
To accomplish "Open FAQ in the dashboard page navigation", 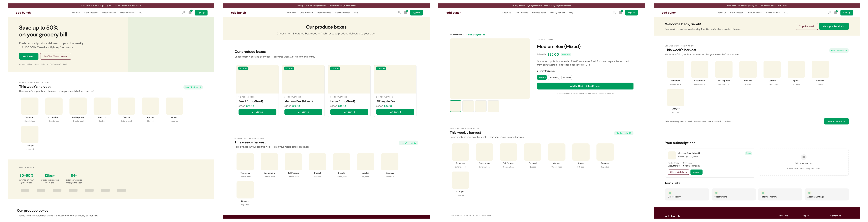I will coord(786,12).
